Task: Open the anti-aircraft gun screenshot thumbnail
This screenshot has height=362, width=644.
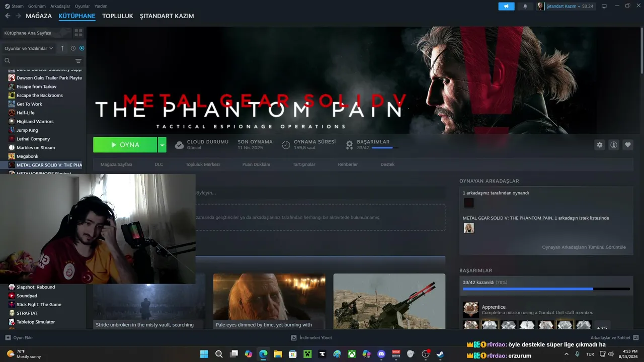Action: pos(389,302)
